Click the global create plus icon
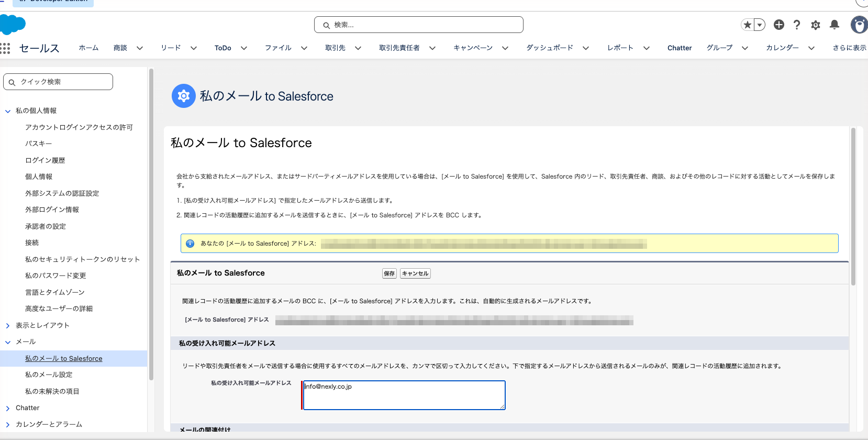Viewport: 868px width, 440px height. pyautogui.click(x=779, y=25)
